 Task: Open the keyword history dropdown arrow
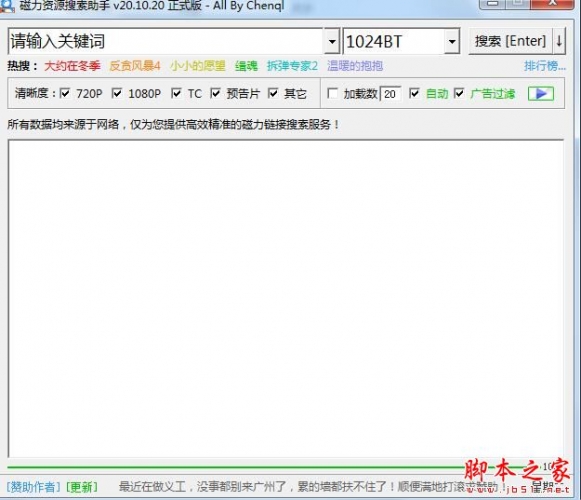[332, 41]
